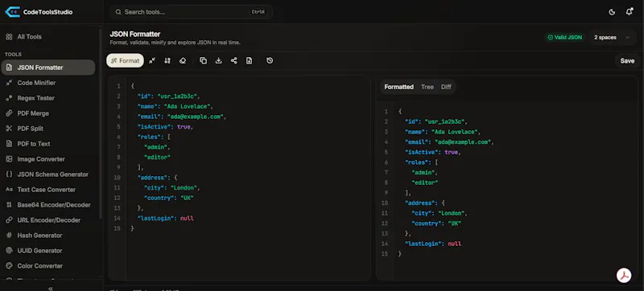
Task: Click the null value in formatted output
Action: pos(455,244)
